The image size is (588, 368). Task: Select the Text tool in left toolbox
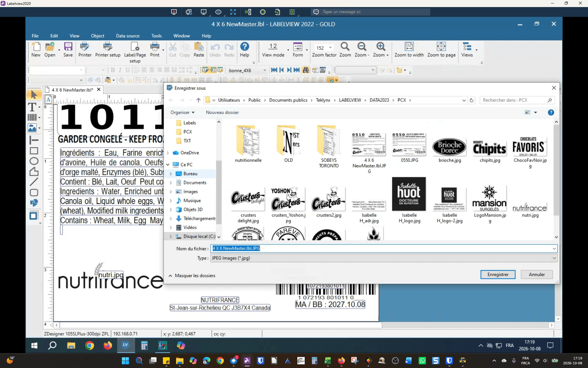click(32, 107)
